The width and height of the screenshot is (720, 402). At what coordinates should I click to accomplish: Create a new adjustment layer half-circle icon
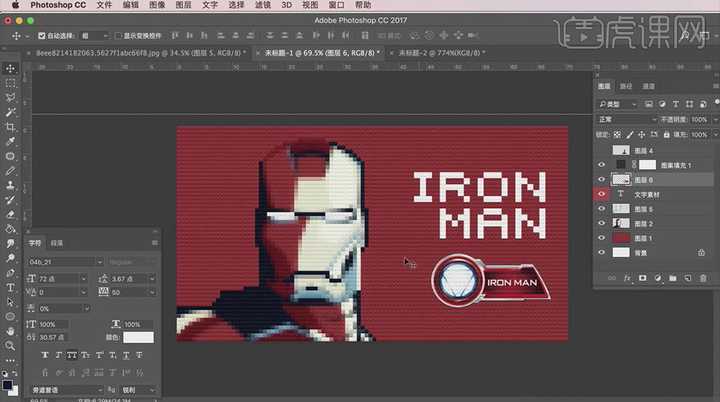(658, 278)
